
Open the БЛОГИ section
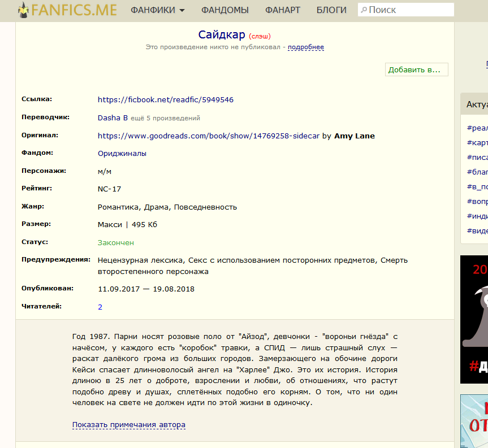(x=331, y=10)
